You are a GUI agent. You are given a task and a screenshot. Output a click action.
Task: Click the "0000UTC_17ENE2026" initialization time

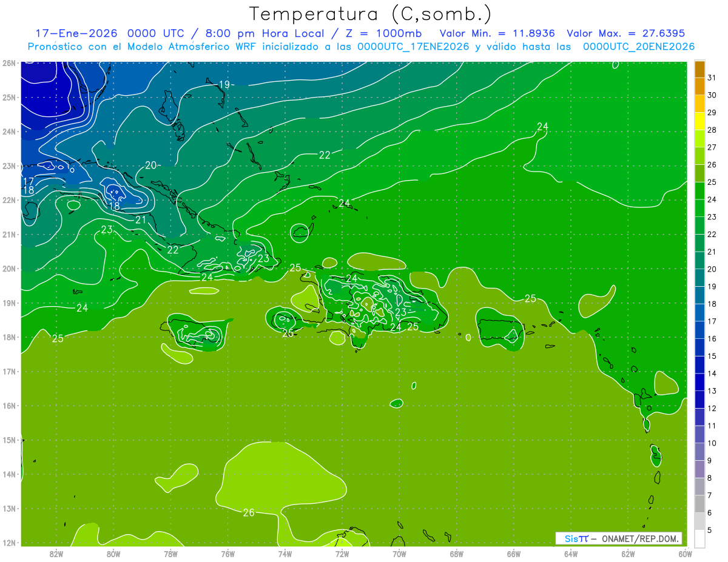(413, 47)
